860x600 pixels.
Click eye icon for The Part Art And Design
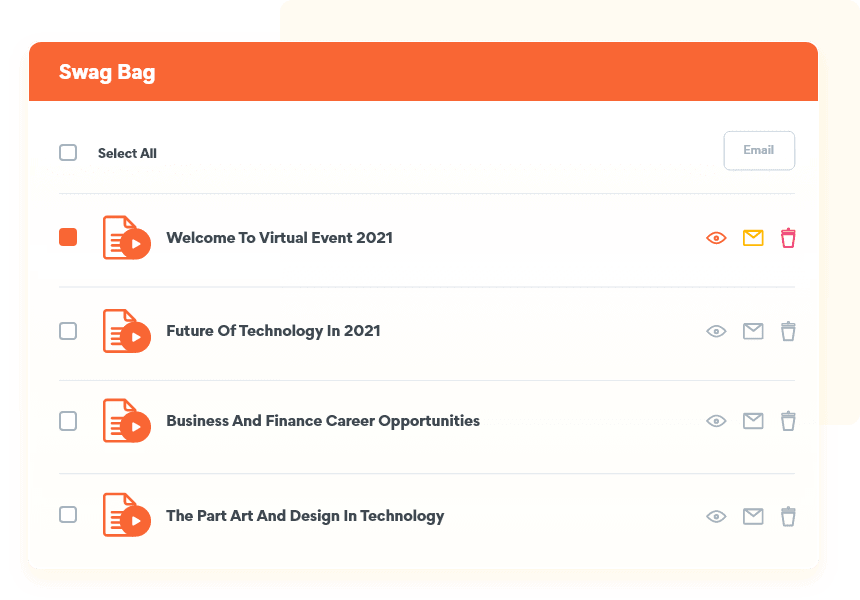(716, 516)
